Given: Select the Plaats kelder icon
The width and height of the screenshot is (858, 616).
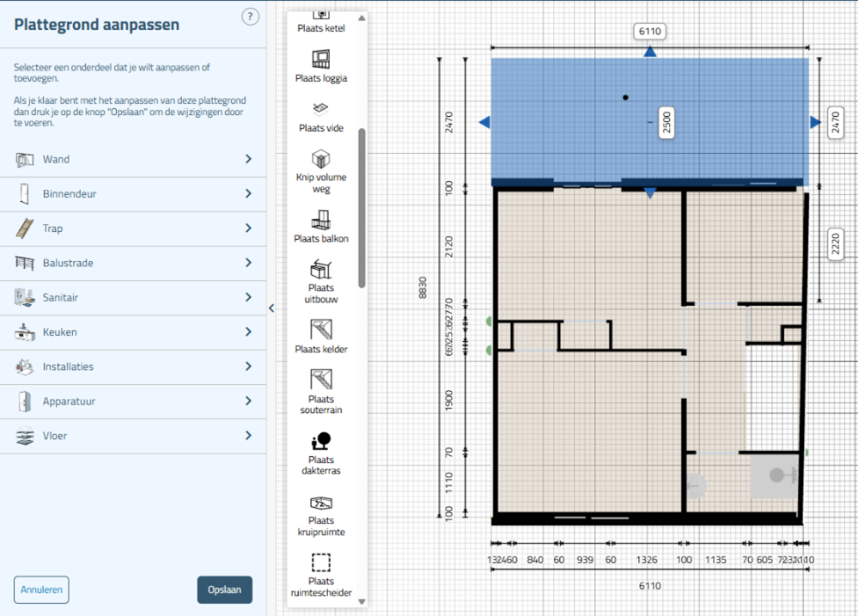Looking at the screenshot, I should click(321, 330).
